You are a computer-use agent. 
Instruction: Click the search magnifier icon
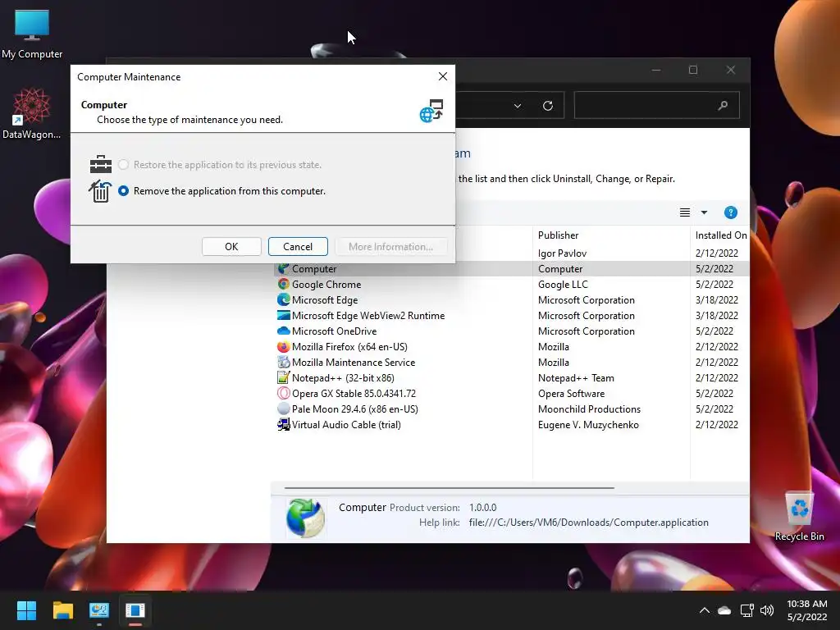pos(723,106)
